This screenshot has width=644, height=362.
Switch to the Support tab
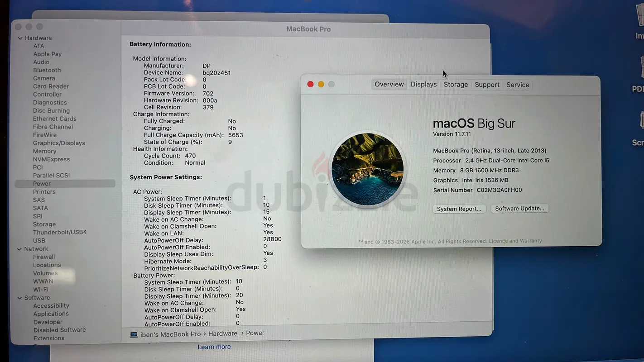[x=487, y=85]
